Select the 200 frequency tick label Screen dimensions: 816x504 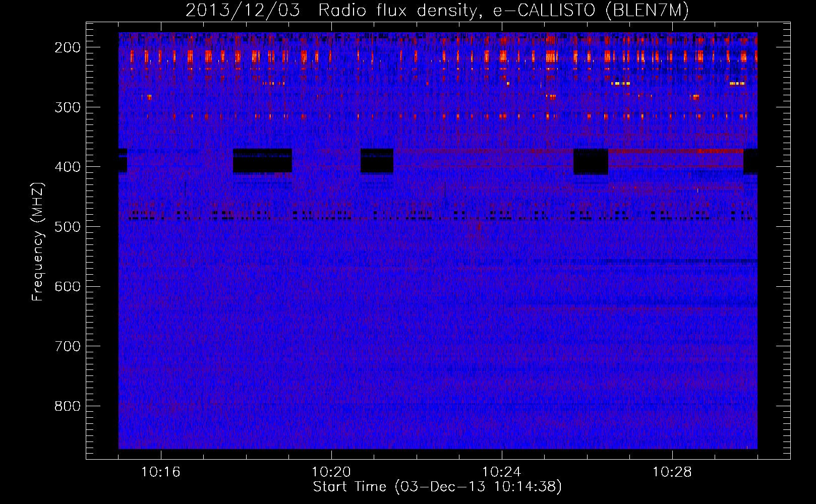coord(67,47)
